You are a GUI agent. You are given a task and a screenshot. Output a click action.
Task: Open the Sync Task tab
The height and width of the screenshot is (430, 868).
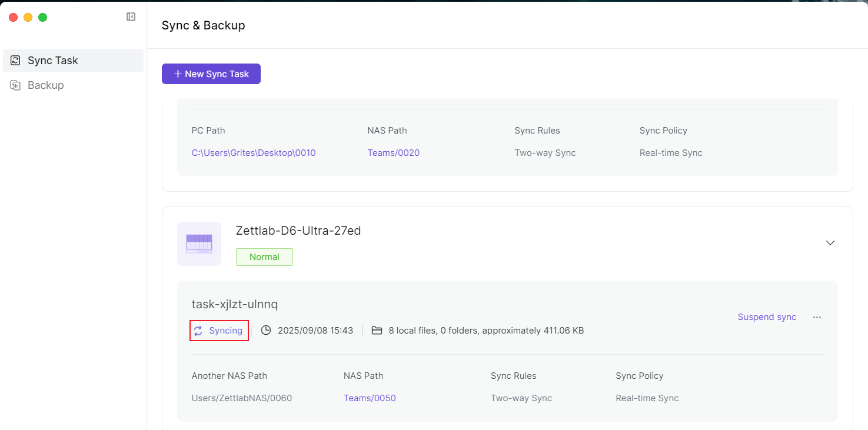click(53, 61)
